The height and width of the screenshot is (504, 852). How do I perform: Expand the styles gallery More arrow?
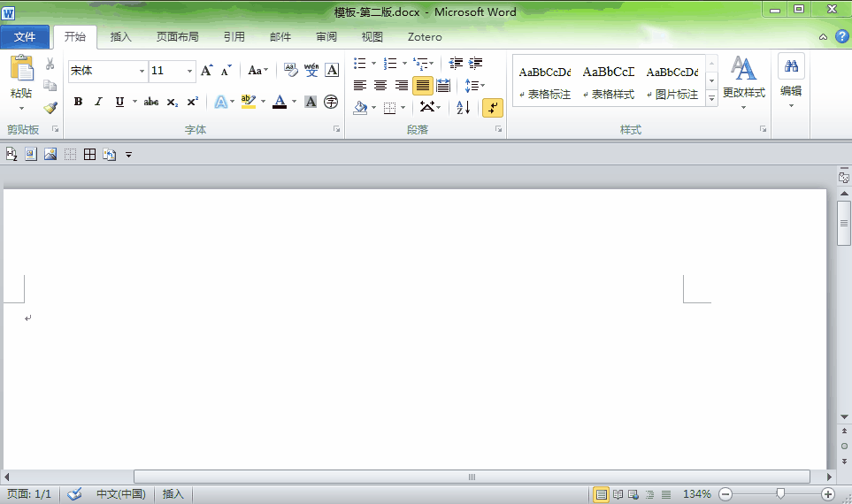[711, 98]
